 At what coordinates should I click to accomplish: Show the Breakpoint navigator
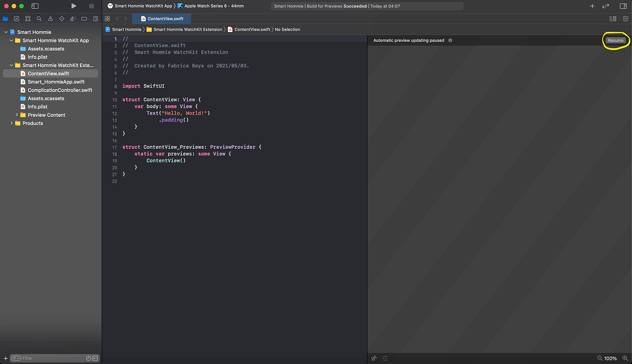(84, 19)
